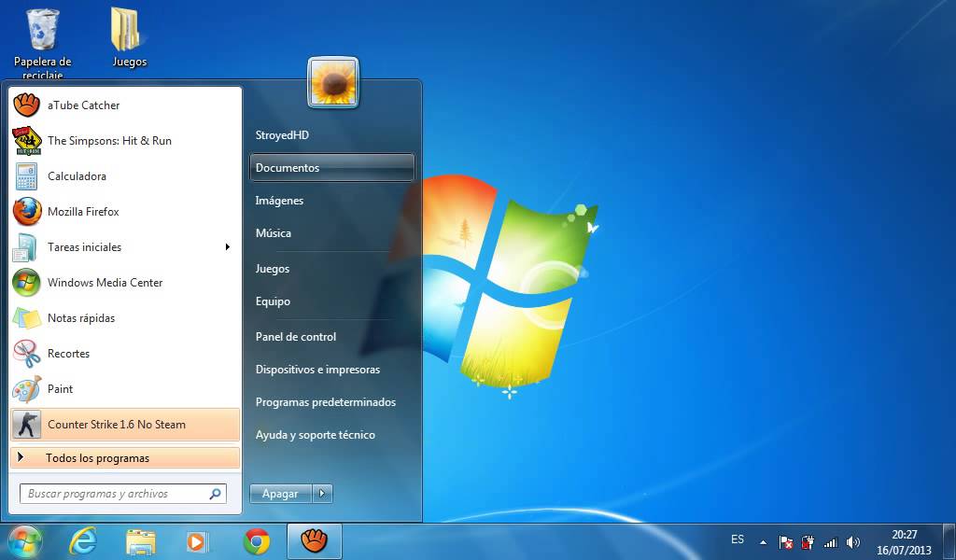Click the power plug tray icon
This screenshot has height=560, width=956.
(x=808, y=541)
